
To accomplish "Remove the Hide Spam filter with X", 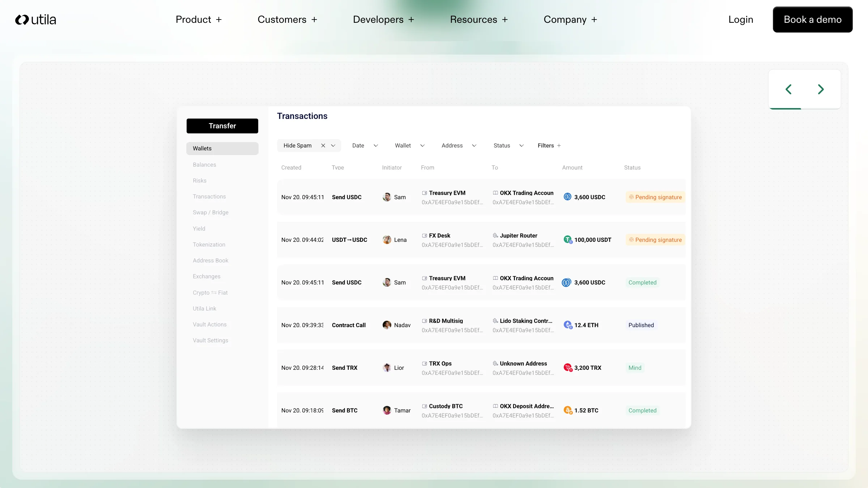I will point(323,146).
